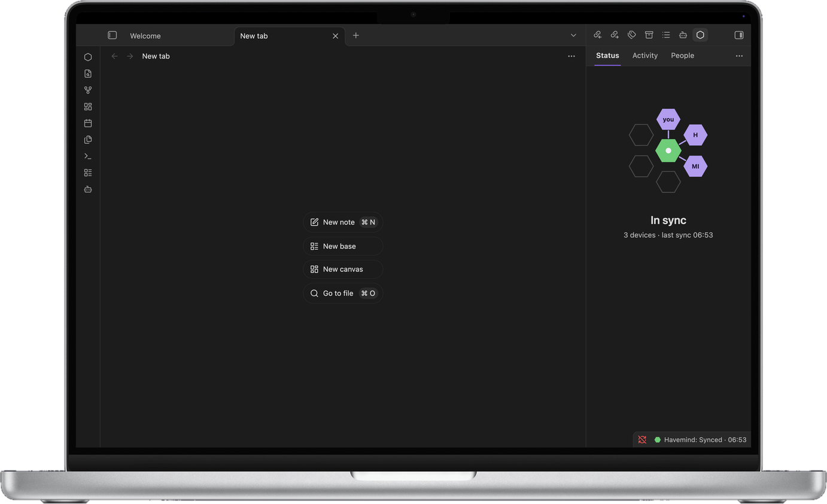Screen dimensions: 827x504
Task: Click the 'Havemind: Synced · 06:53' status bar entry
Action: [x=700, y=440]
